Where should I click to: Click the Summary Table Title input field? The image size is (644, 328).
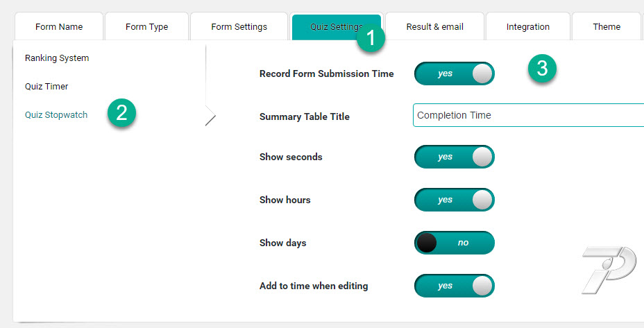528,115
